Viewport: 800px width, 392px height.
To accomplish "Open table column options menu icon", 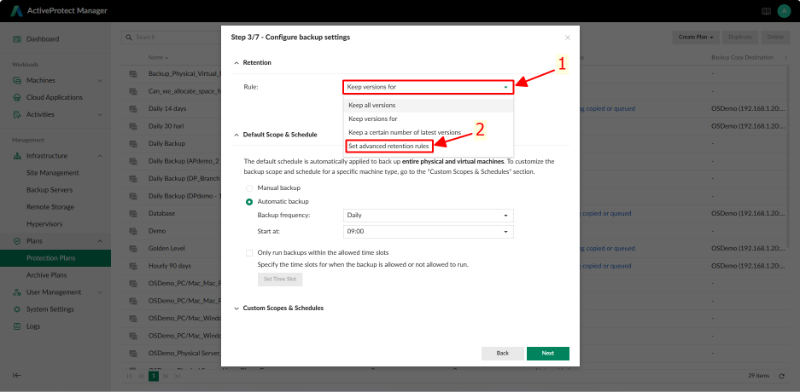I will click(x=785, y=58).
